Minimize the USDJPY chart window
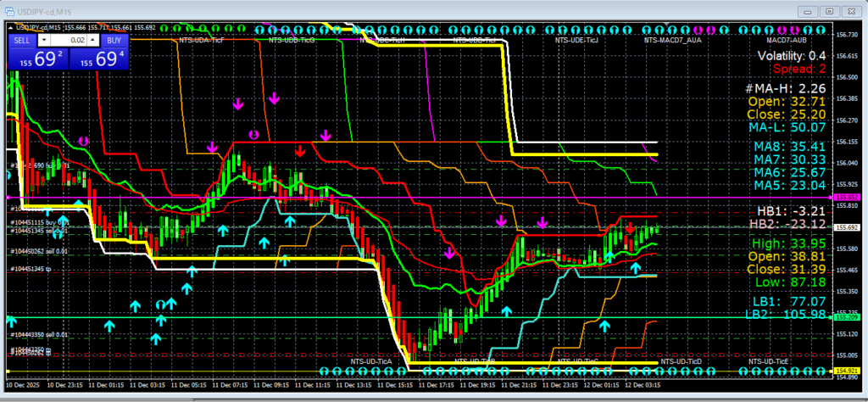Screen dimensions: 868x402 [x=809, y=11]
